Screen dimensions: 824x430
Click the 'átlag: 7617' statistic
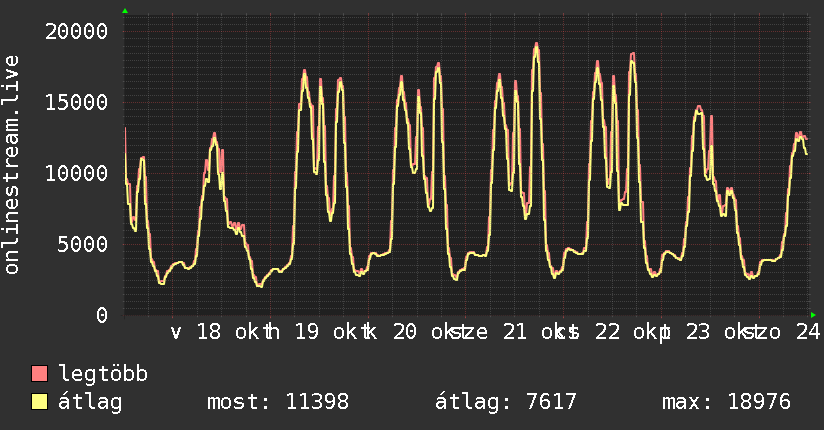click(x=506, y=402)
